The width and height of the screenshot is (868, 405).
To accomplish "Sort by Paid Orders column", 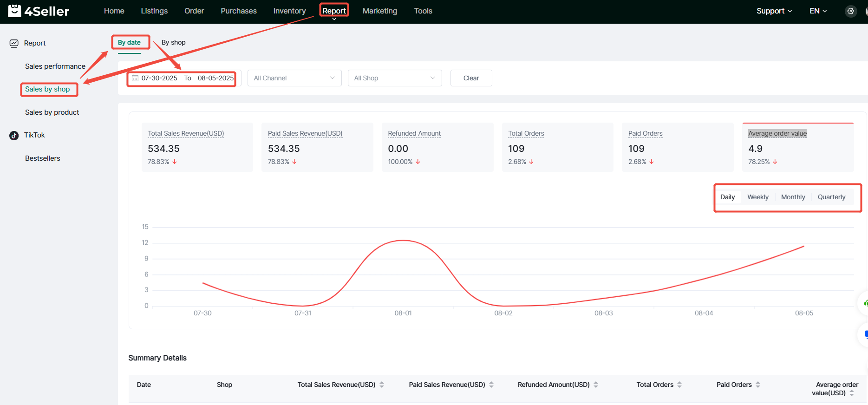I will [758, 385].
